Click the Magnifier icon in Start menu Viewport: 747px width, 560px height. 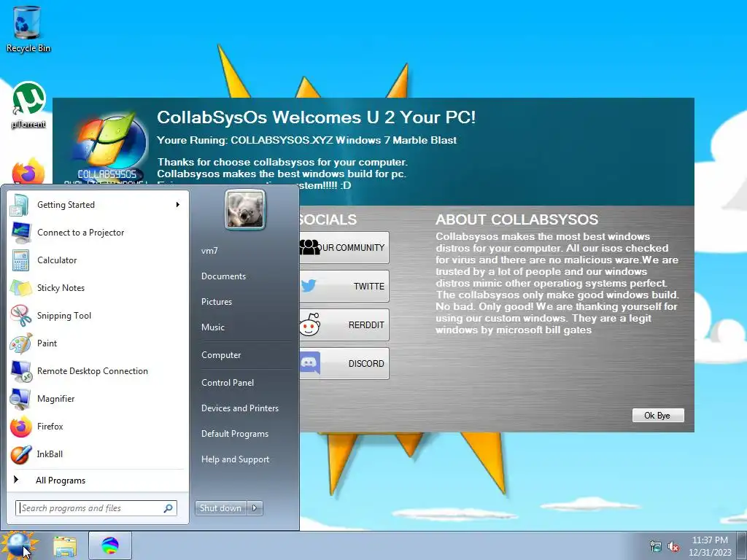point(21,399)
